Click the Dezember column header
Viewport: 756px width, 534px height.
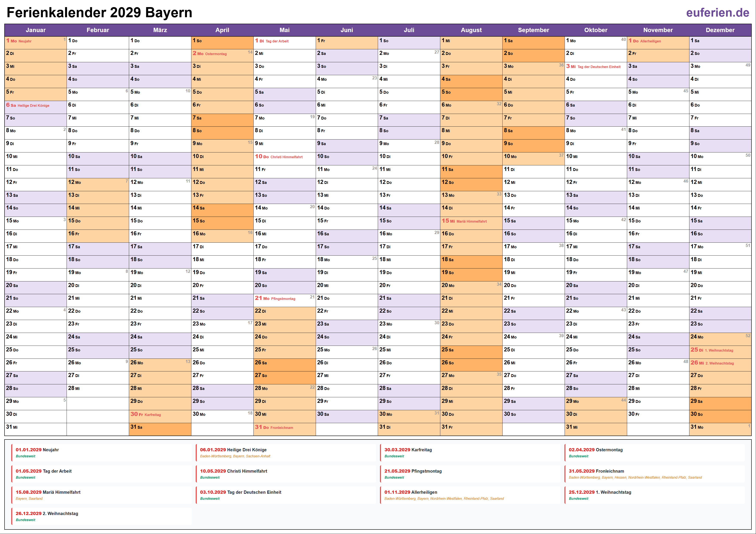point(720,30)
